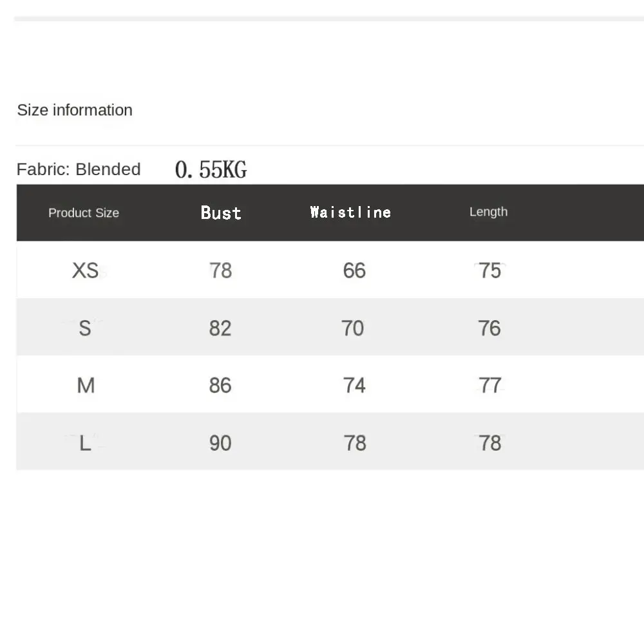This screenshot has width=644, height=644.
Task: Select the M size row label
Action: 86,386
